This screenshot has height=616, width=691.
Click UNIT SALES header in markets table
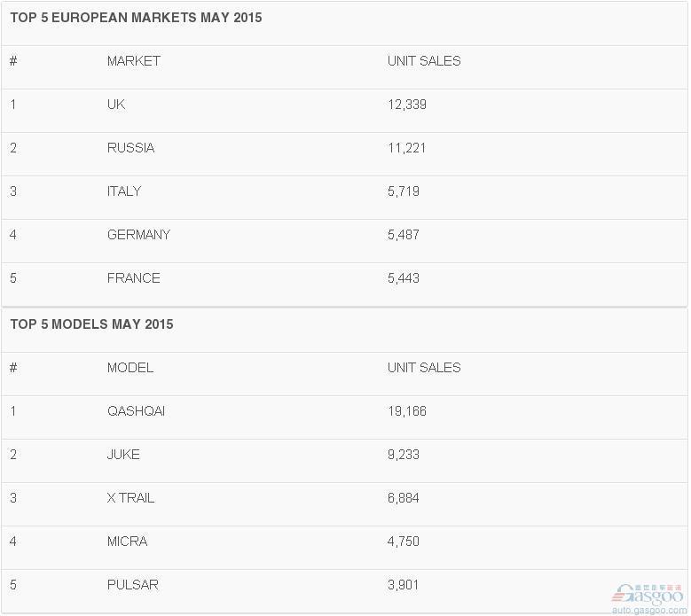[x=424, y=61]
